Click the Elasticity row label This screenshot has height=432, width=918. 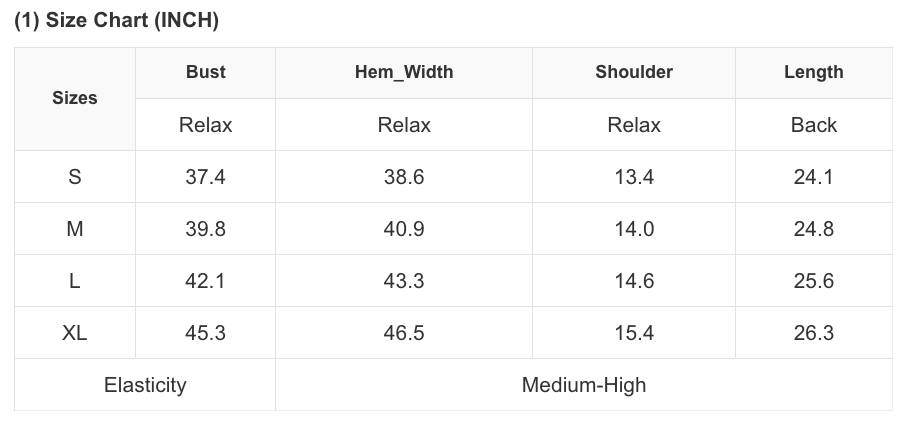[145, 385]
